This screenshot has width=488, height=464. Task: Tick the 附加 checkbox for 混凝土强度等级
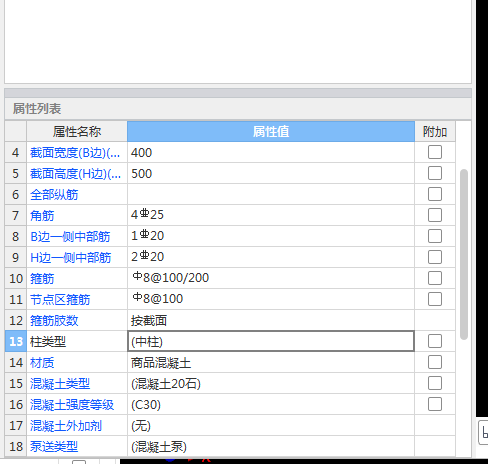(x=435, y=404)
